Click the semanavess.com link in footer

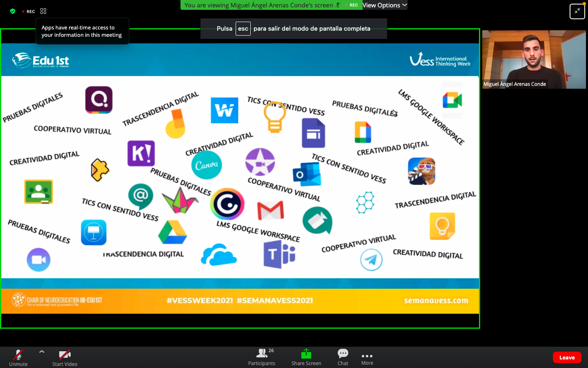click(x=436, y=301)
